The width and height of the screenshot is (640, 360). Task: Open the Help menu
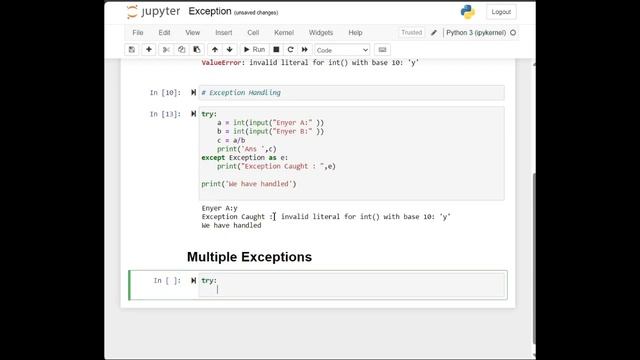tap(355, 33)
